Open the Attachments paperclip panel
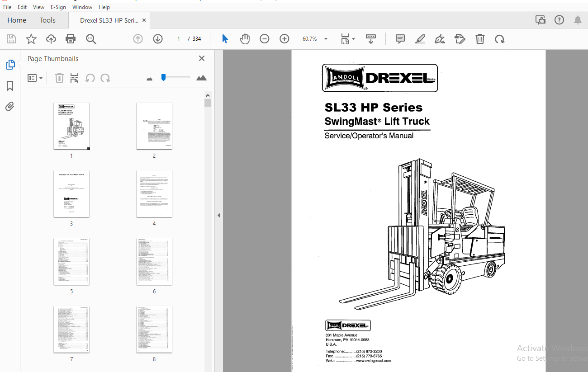This screenshot has width=588, height=372. point(10,107)
